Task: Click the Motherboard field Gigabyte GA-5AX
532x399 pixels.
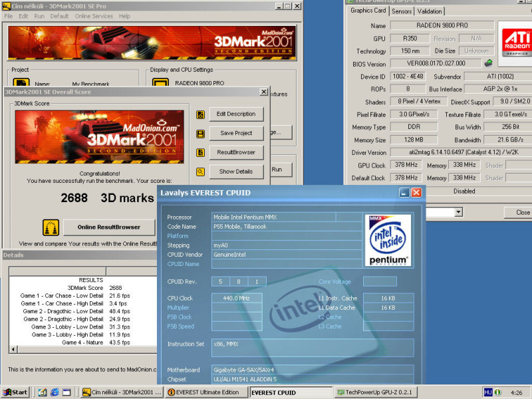Action: [x=313, y=370]
